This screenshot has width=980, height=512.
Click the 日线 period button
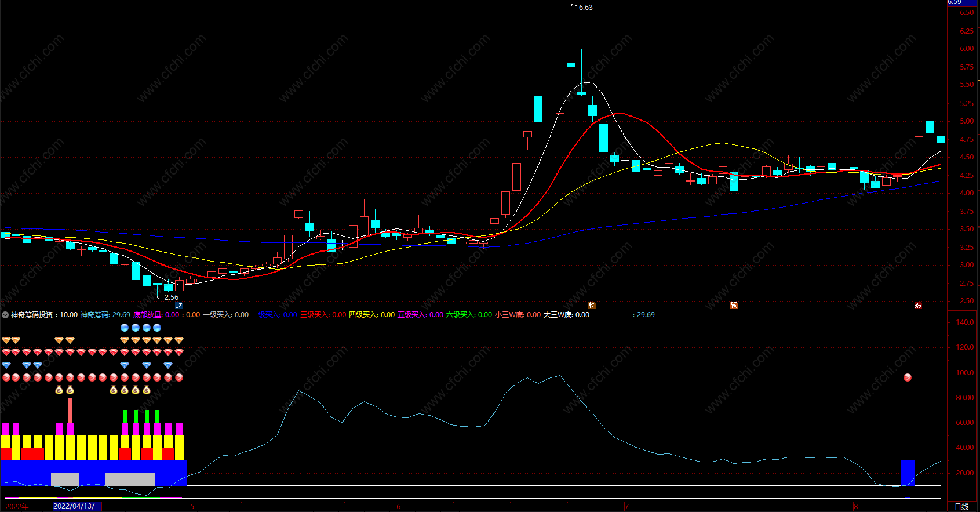pyautogui.click(x=961, y=507)
